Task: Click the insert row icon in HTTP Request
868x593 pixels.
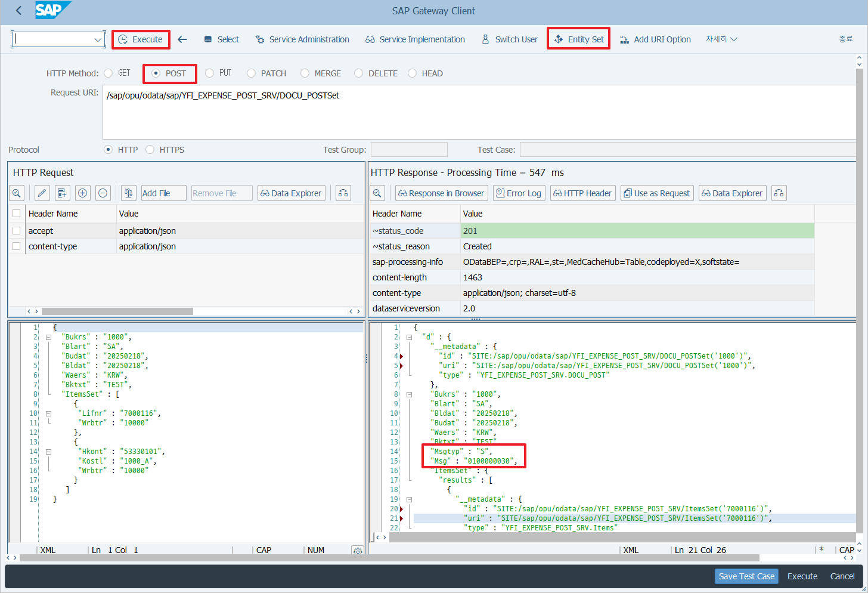Action: [x=62, y=193]
